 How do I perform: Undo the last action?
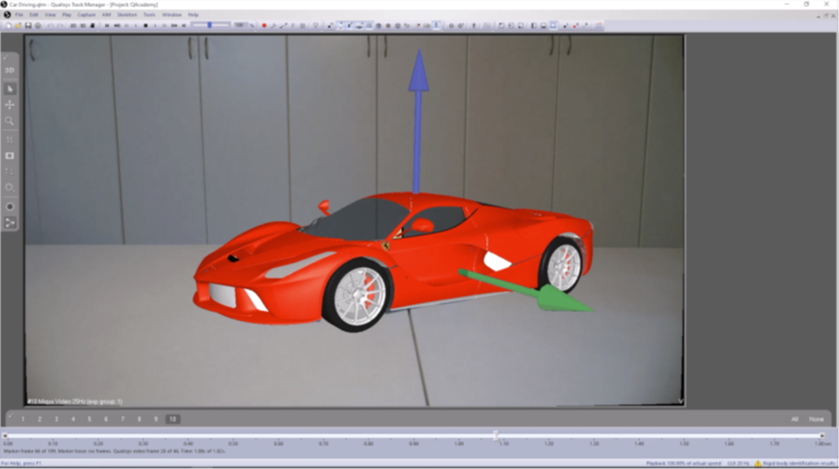pos(50,26)
